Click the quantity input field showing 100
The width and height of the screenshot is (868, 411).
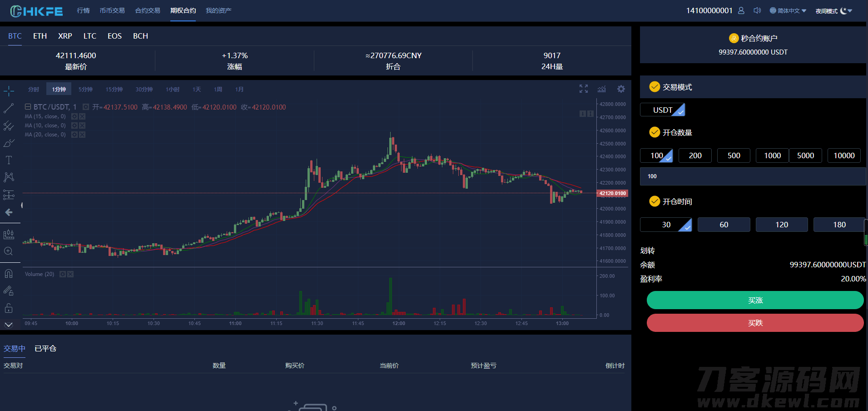click(x=752, y=176)
